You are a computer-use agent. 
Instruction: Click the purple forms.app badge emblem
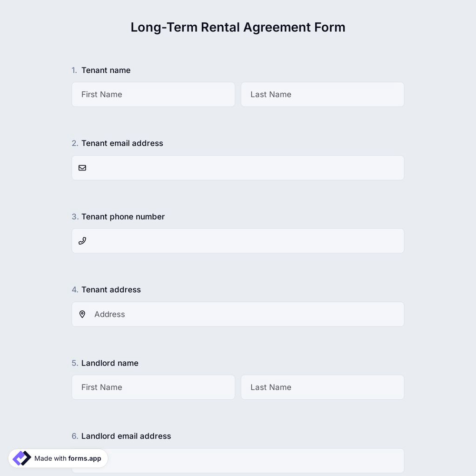pos(21,457)
